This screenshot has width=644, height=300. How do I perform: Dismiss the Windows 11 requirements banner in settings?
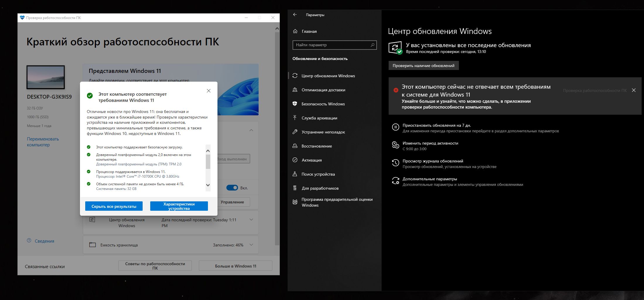tap(634, 90)
